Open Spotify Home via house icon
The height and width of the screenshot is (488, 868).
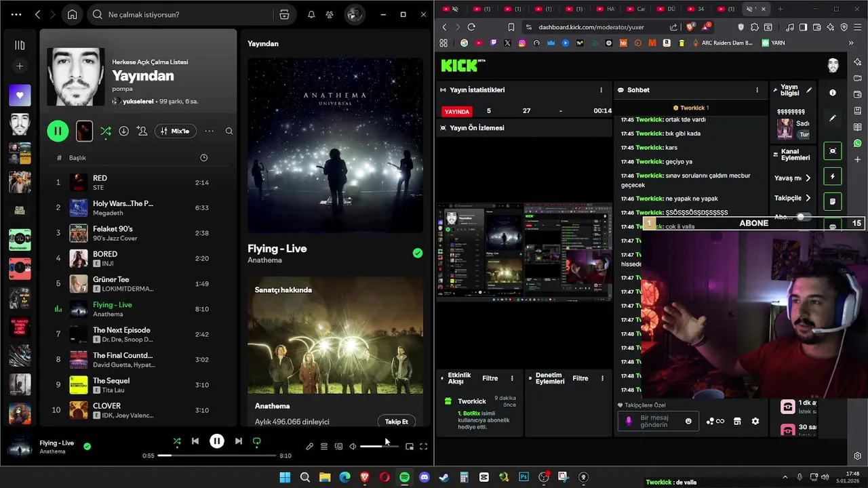(72, 14)
